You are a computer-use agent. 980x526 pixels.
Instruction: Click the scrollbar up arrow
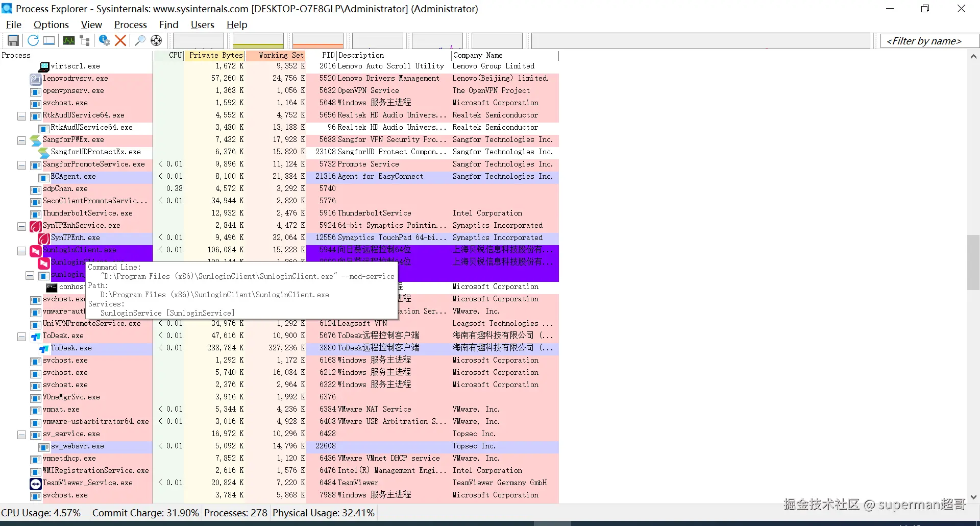[x=973, y=56]
